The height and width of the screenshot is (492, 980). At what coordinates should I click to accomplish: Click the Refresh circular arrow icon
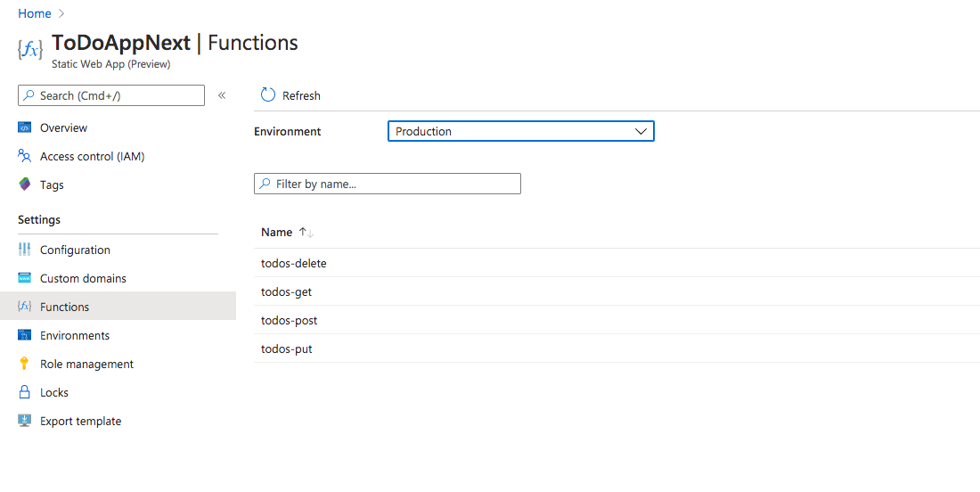coord(268,95)
